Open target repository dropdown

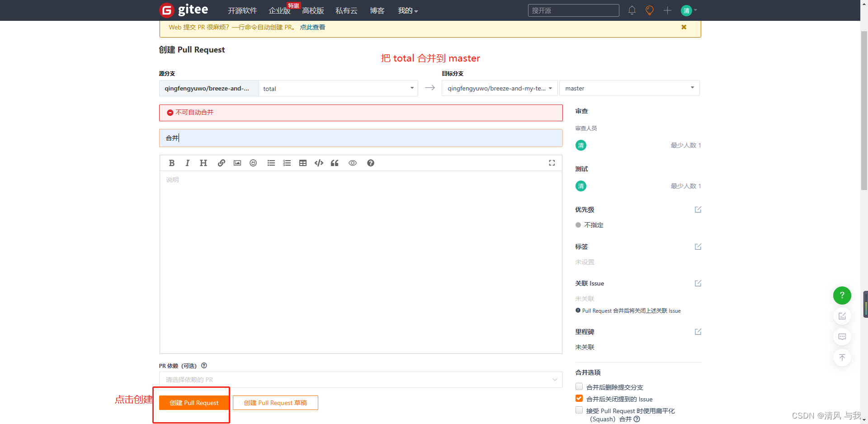tap(500, 88)
